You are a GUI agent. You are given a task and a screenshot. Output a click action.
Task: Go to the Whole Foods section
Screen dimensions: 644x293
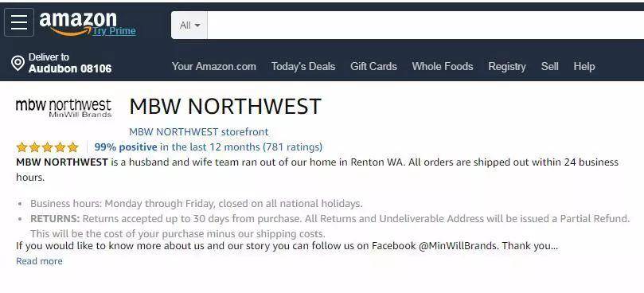pos(443,67)
